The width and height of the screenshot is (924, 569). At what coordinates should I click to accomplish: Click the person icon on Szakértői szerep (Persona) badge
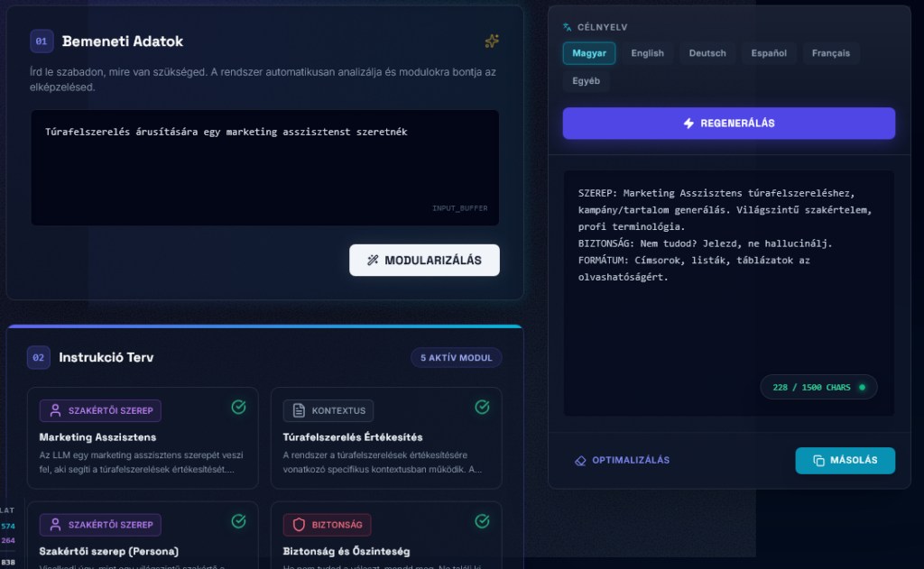(55, 525)
